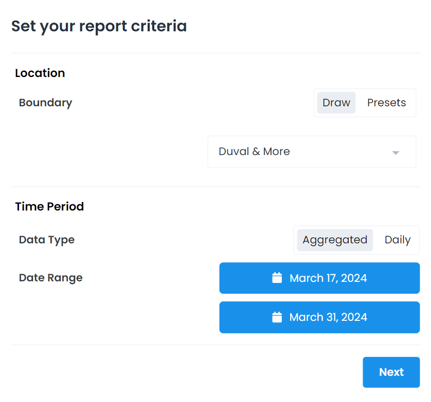
Task: Switch data type to Daily
Action: point(397,240)
